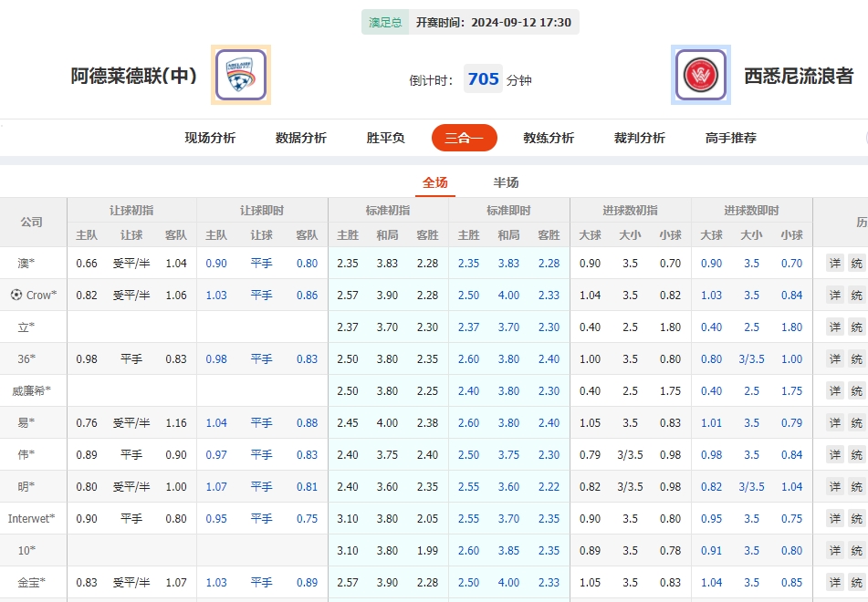This screenshot has width=868, height=602.
Task: Click 统 button on the Crow* row
Action: pyautogui.click(x=855, y=295)
